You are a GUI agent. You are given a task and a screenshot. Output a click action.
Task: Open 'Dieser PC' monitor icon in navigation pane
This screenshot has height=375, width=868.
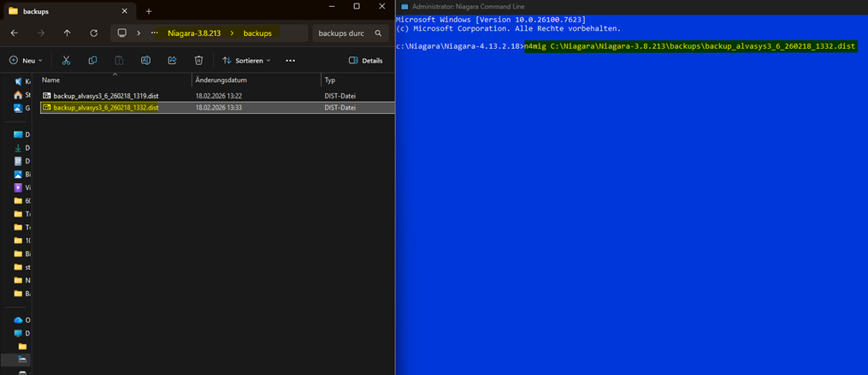coord(18,333)
